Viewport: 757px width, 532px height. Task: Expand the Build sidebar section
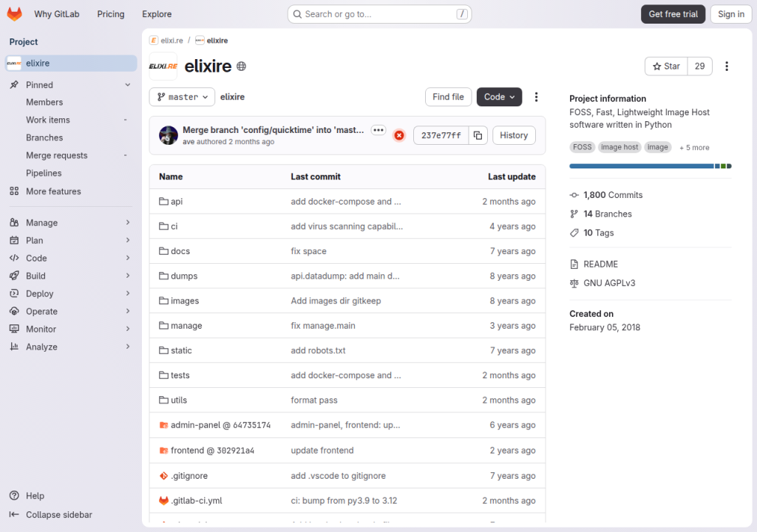[x=70, y=276]
